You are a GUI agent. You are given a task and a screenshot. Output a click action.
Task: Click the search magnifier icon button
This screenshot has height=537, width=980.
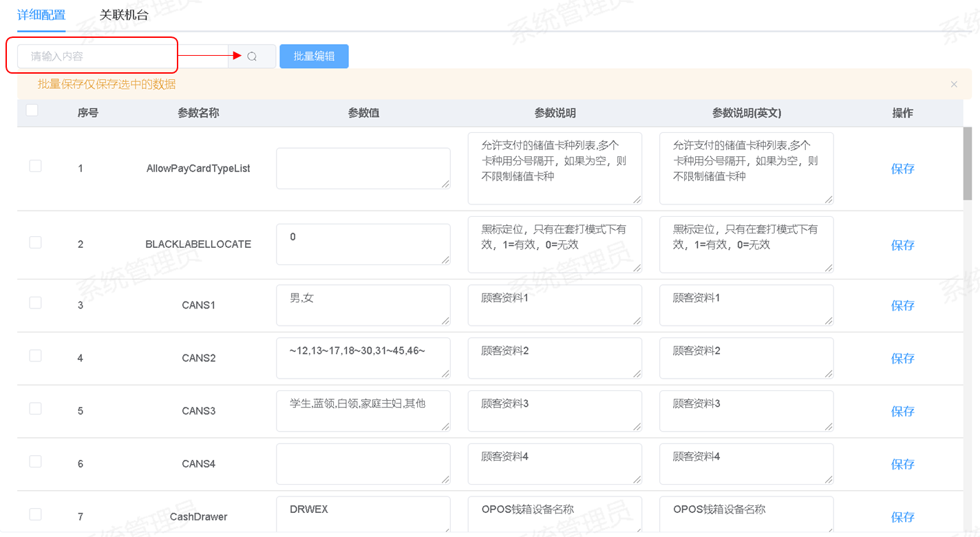coord(252,56)
